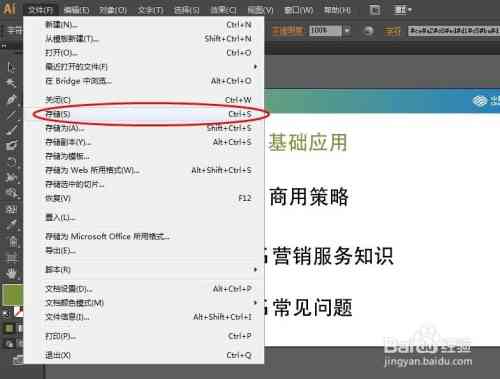Open the 选择(S) menu

(x=186, y=10)
